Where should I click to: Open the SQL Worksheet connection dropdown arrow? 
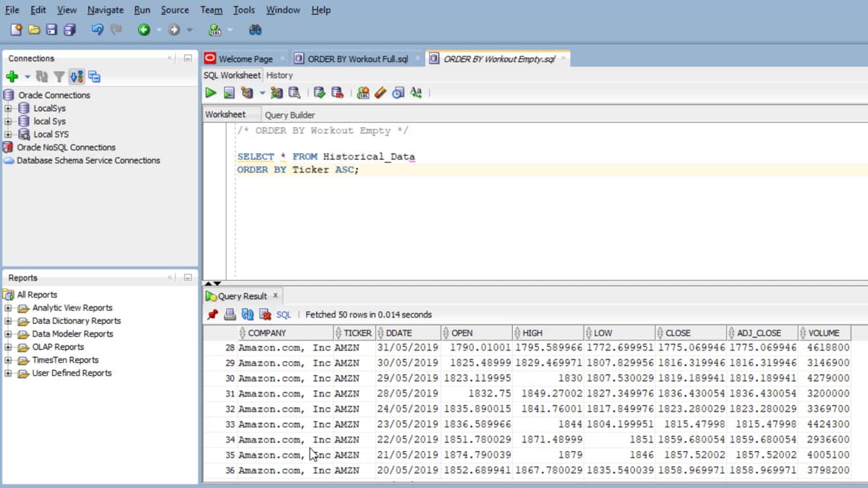click(230, 30)
